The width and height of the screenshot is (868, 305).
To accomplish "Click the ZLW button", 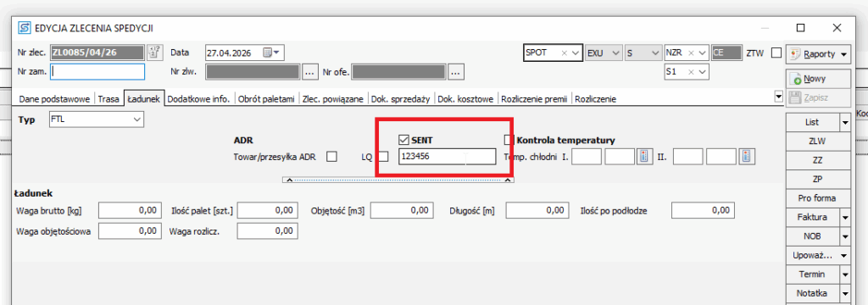I will point(816,141).
